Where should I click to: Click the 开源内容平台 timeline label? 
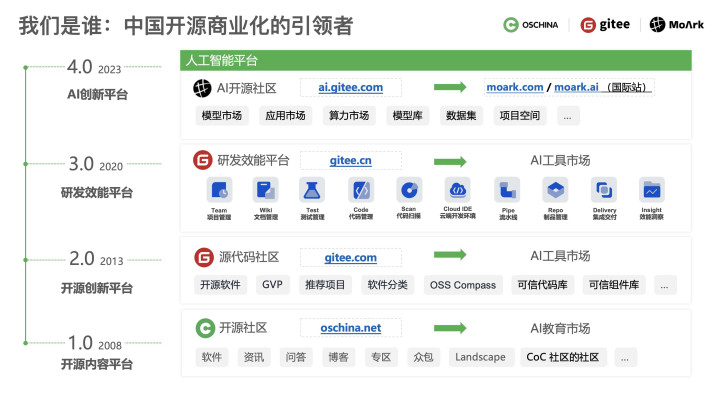tap(97, 364)
